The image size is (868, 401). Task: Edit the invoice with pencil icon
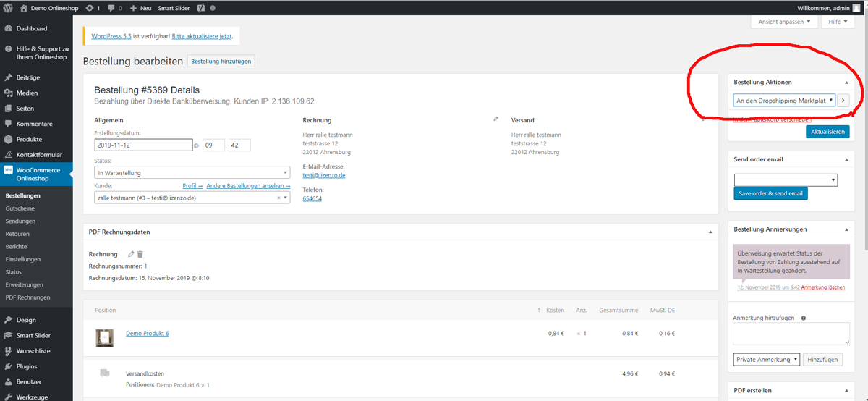point(131,254)
